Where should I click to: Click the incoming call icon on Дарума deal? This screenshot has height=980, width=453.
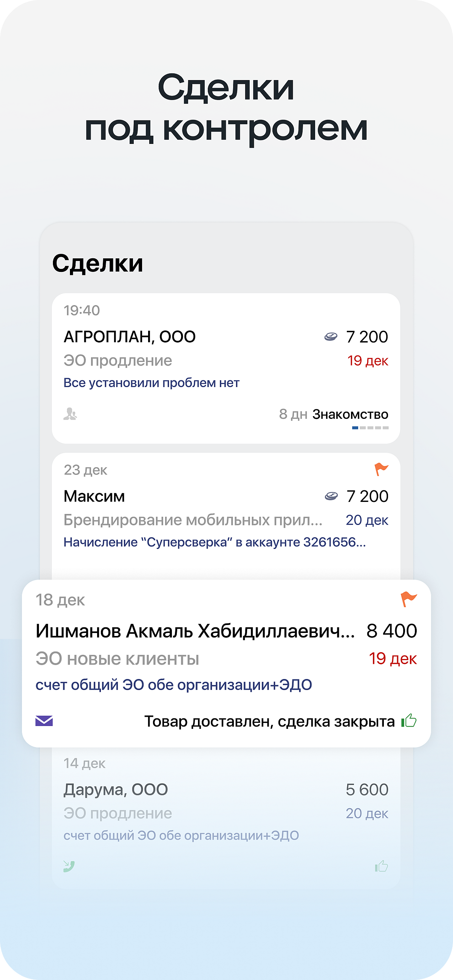pos(69,866)
